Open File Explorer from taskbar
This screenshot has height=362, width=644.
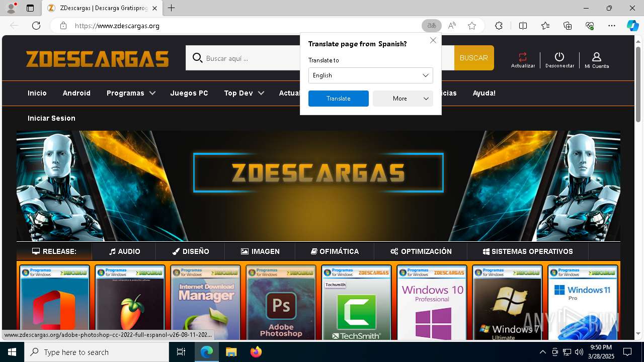[x=231, y=352]
